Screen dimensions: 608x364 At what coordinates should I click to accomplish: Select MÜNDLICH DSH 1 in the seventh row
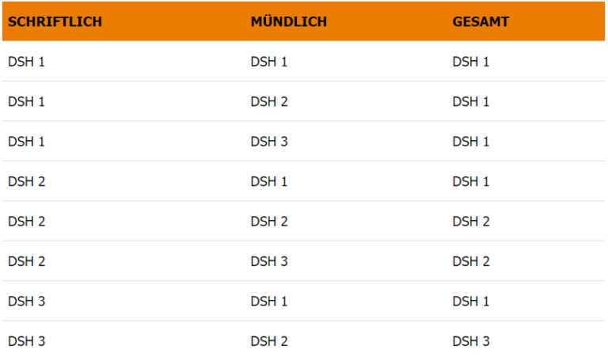point(269,301)
